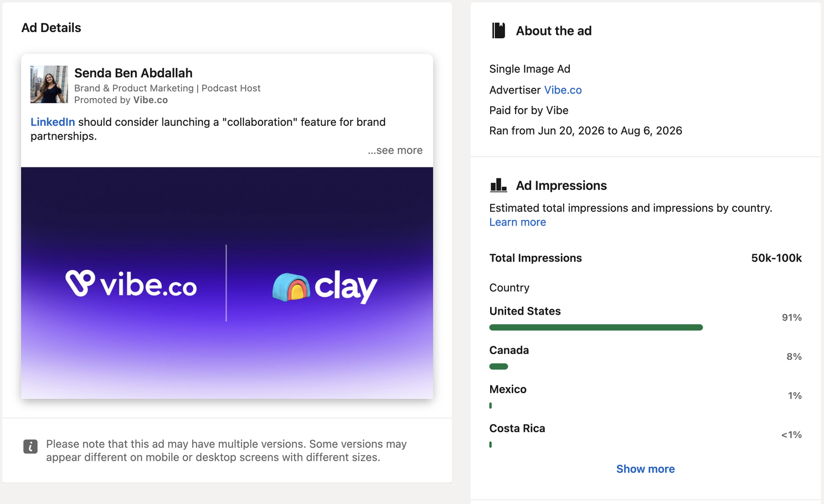This screenshot has width=824, height=504.
Task: Click the About the ad heading text
Action: [554, 31]
